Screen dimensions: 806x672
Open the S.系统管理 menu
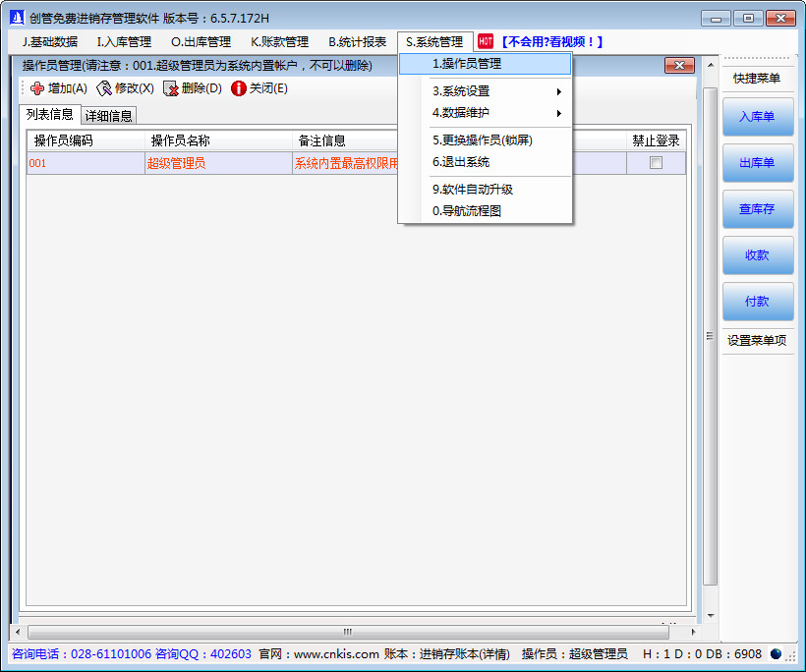coord(434,42)
